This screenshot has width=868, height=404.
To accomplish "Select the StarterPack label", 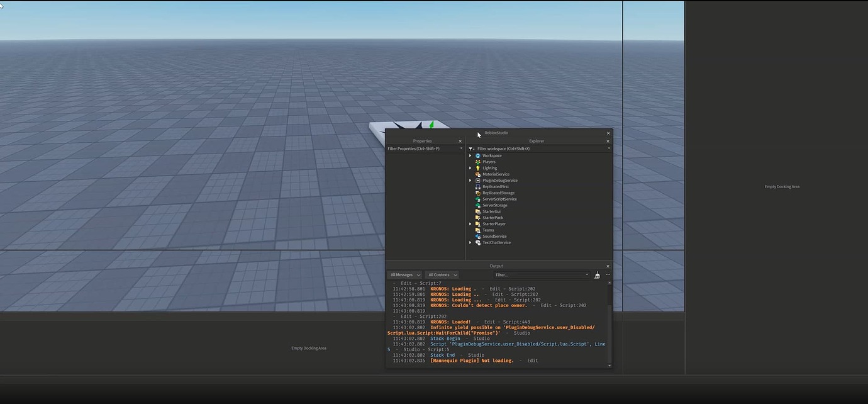I will 492,218.
